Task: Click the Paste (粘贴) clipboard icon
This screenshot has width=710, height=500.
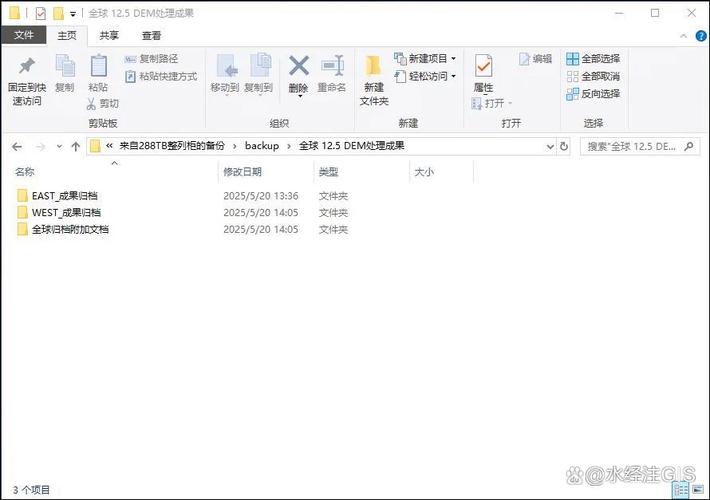Action: click(98, 66)
